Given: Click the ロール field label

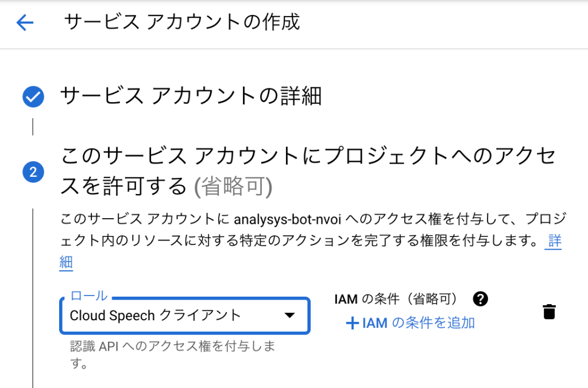Looking at the screenshot, I should pos(88,296).
